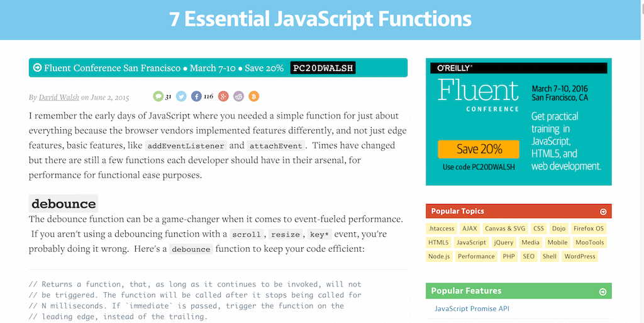Screen dimensions: 644x323
Task: Select the .htaccess topic tag
Action: click(441, 229)
